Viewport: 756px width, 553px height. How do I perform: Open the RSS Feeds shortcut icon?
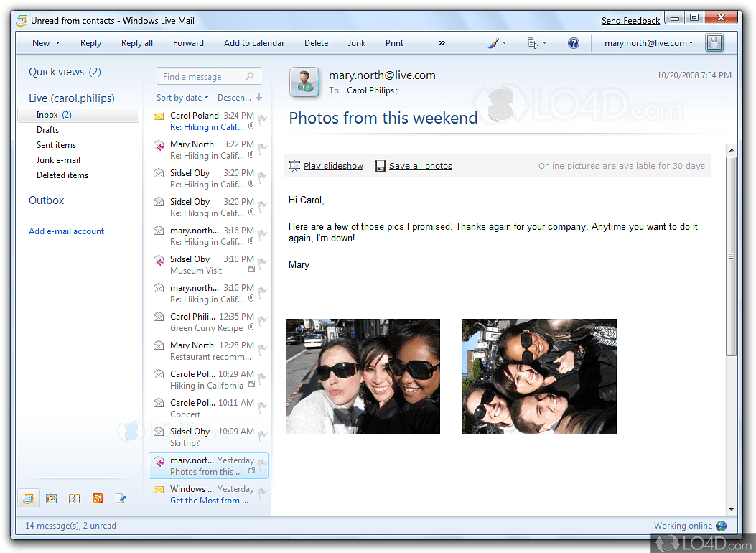98,498
